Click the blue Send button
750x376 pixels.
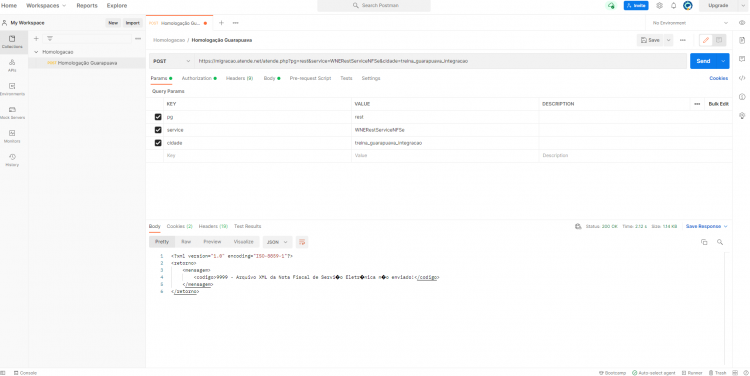click(704, 61)
